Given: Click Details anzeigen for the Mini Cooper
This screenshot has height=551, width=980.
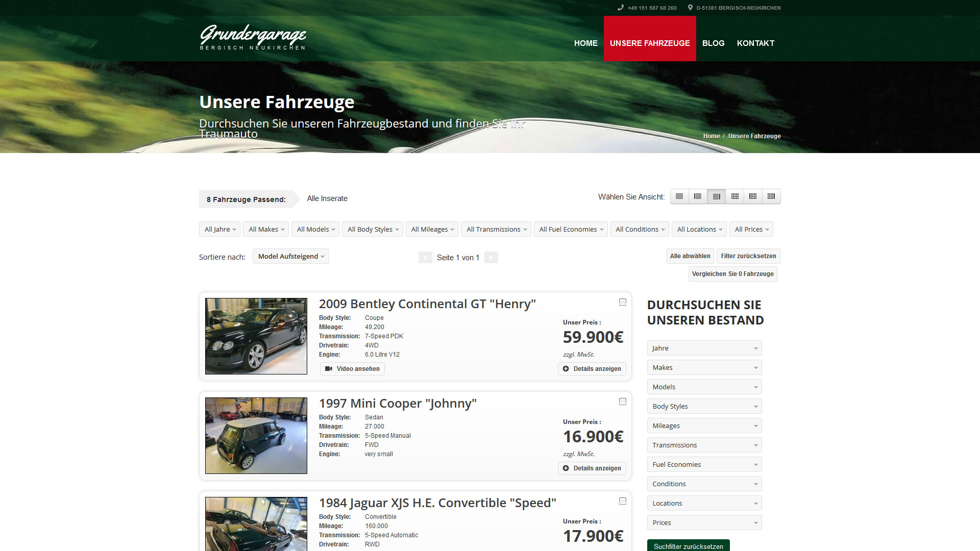Looking at the screenshot, I should (x=592, y=468).
